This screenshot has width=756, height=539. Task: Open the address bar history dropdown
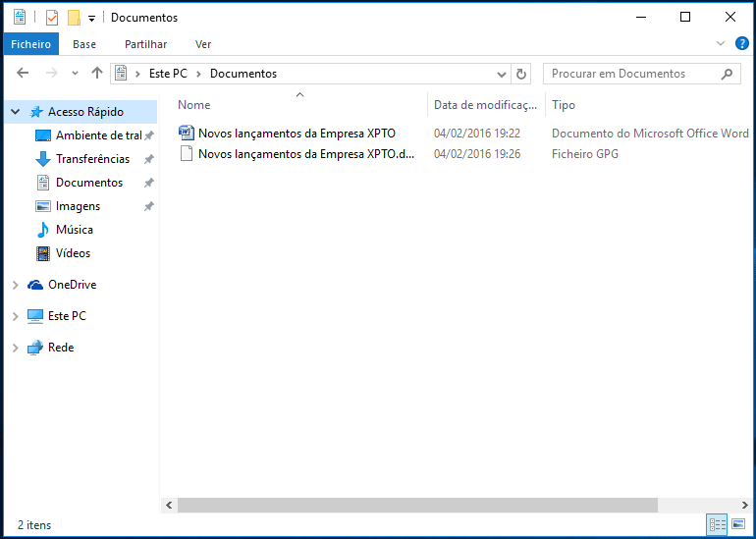(x=502, y=75)
